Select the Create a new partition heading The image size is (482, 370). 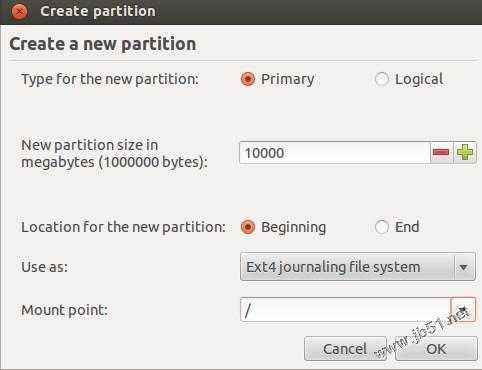pyautogui.click(x=103, y=44)
